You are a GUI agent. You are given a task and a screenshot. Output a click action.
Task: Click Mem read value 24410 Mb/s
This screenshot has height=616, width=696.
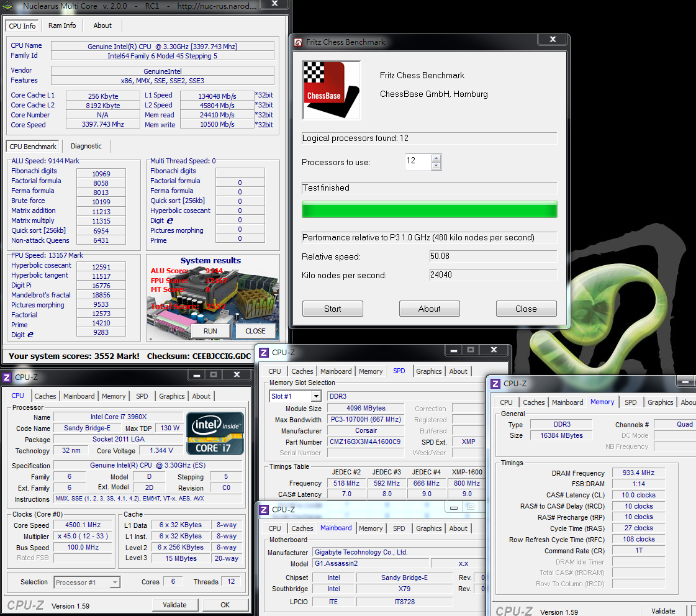pos(217,115)
